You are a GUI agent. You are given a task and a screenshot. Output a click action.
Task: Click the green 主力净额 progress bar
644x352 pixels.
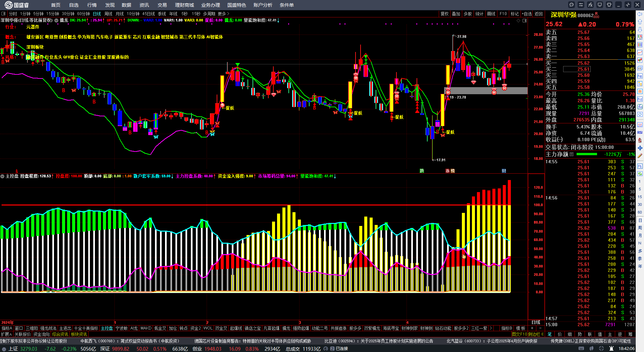pyautogui.click(x=586, y=154)
